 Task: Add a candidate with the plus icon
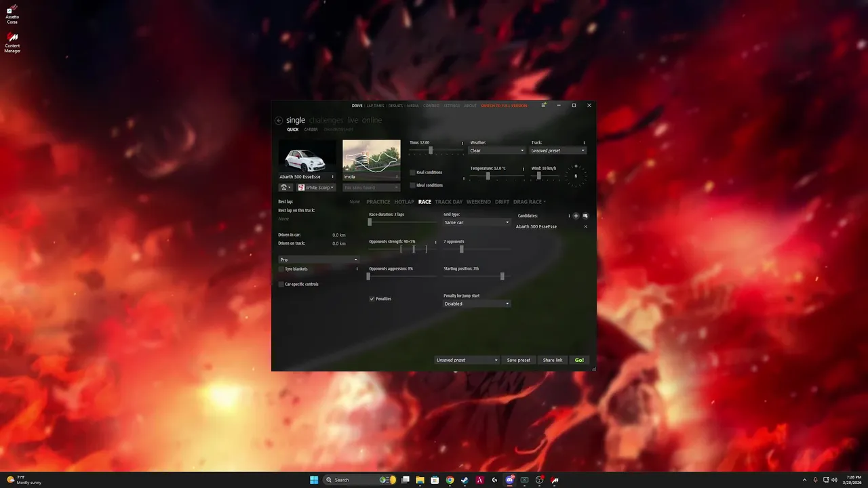point(576,216)
